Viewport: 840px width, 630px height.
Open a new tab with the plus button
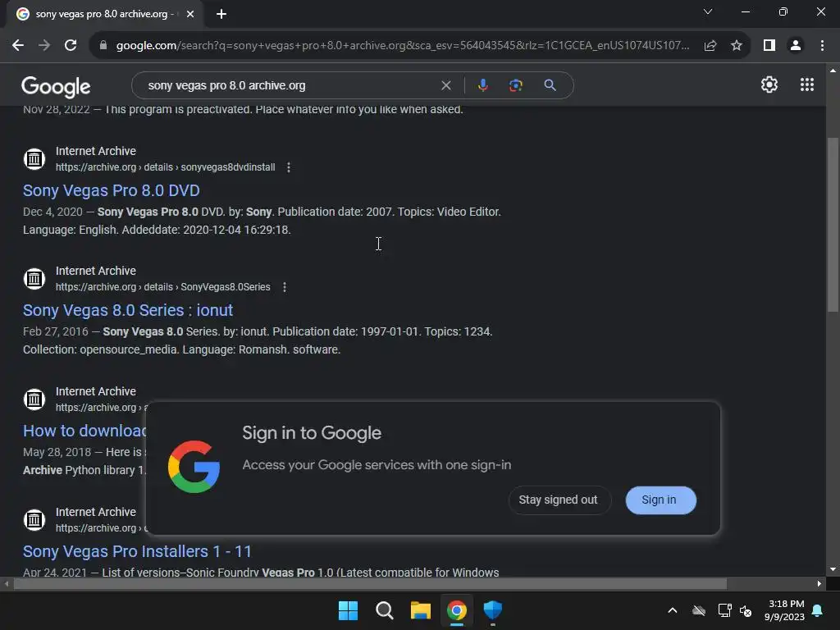point(221,14)
